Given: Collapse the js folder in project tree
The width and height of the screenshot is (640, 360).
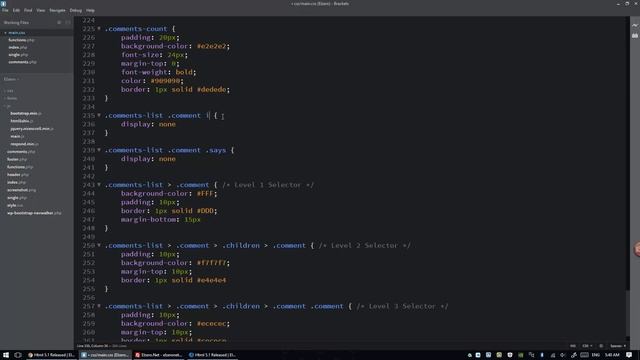Looking at the screenshot, I should [8, 106].
